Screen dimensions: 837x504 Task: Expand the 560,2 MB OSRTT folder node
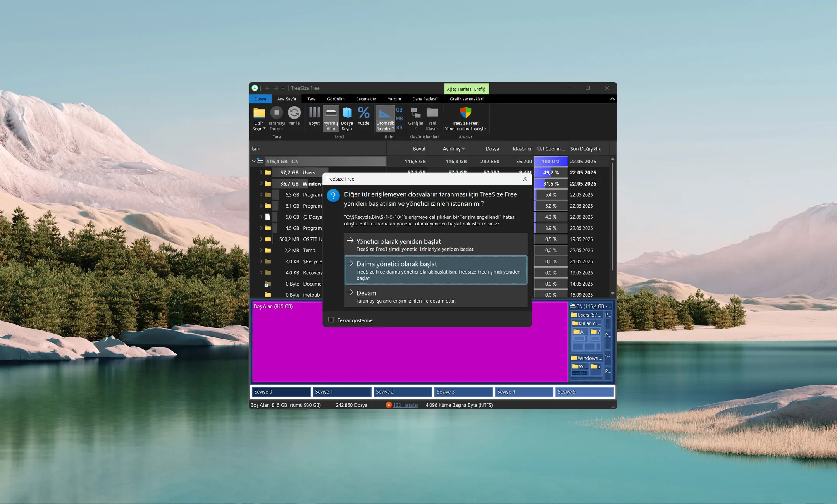click(x=261, y=239)
